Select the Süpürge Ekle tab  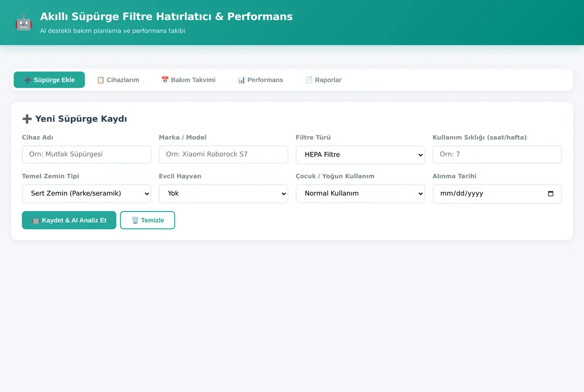coord(49,80)
